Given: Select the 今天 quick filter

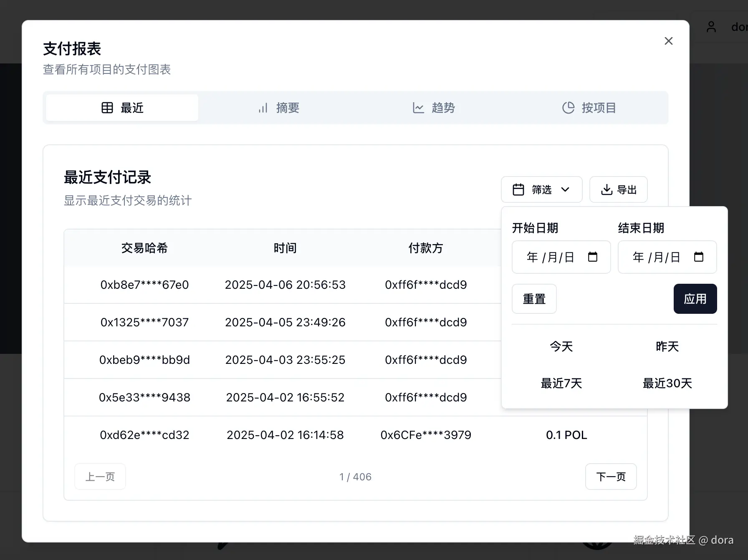Looking at the screenshot, I should [561, 346].
